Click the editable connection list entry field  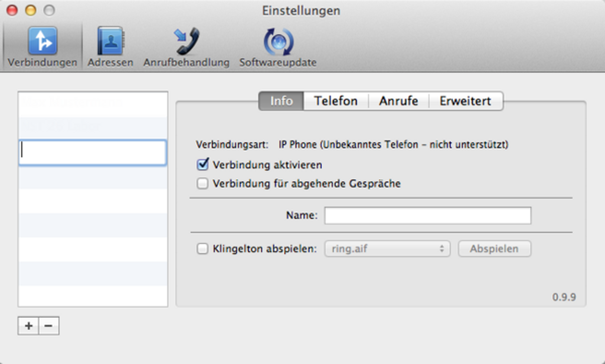(93, 152)
